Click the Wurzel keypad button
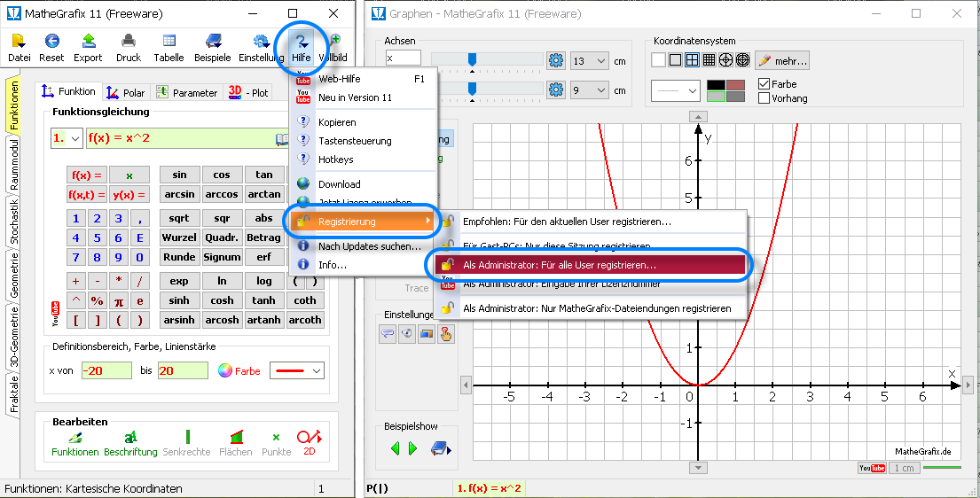Viewport: 980px width, 498px height. (x=179, y=237)
